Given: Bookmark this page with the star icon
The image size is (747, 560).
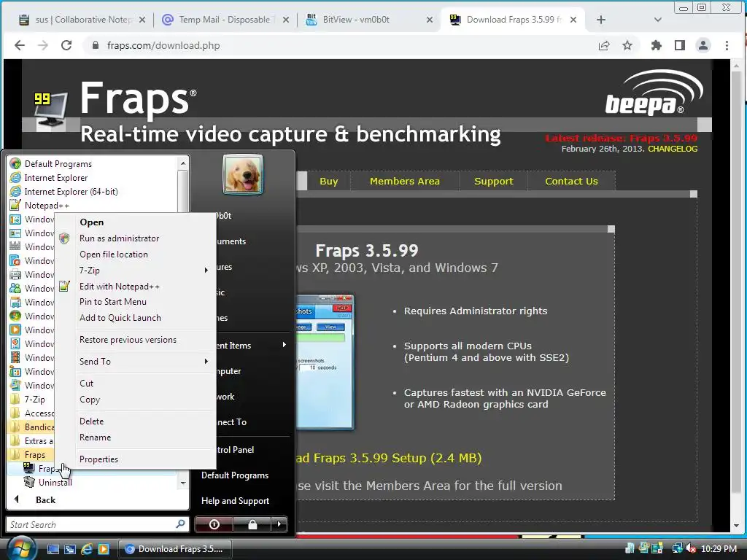Looking at the screenshot, I should [627, 45].
